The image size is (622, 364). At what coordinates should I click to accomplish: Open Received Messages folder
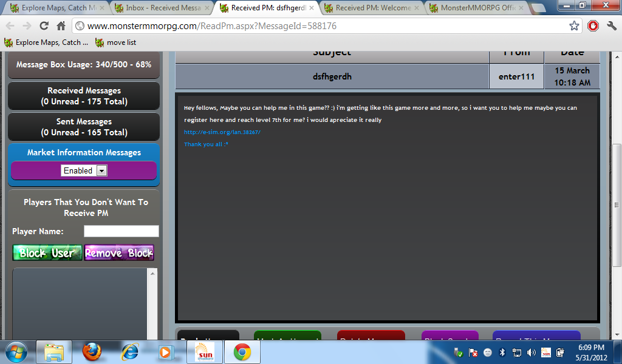(84, 96)
